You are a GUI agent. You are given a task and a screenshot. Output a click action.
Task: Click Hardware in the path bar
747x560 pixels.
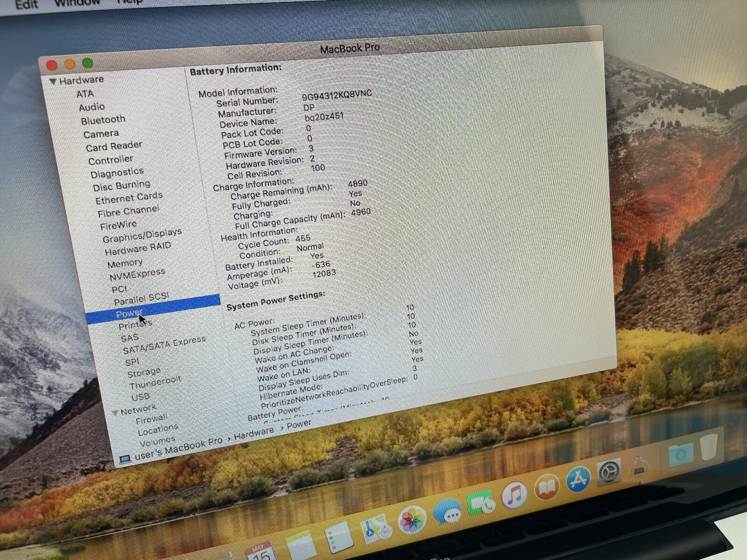point(254,434)
